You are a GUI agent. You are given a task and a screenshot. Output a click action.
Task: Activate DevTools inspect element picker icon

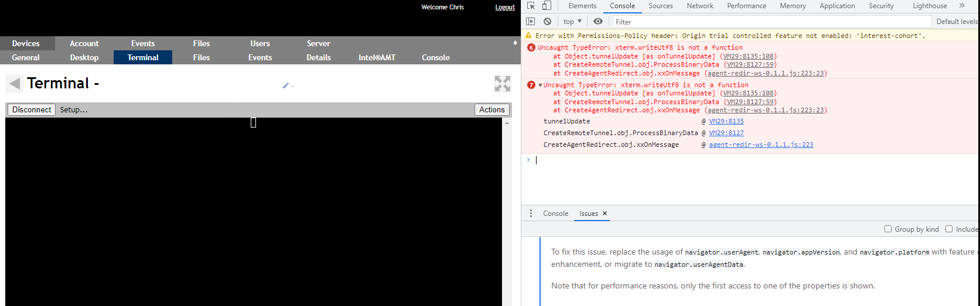(531, 6)
